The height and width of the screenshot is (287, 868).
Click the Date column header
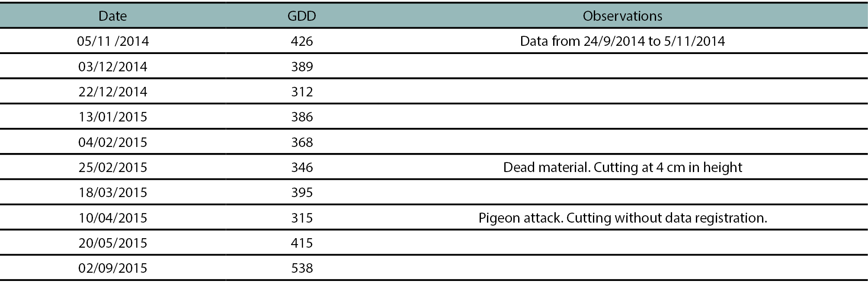coord(112,16)
